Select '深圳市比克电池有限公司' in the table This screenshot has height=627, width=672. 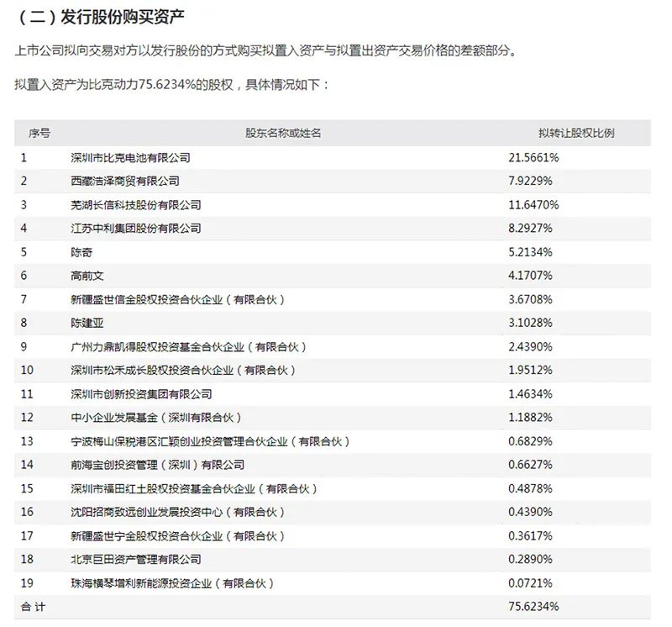(130, 158)
